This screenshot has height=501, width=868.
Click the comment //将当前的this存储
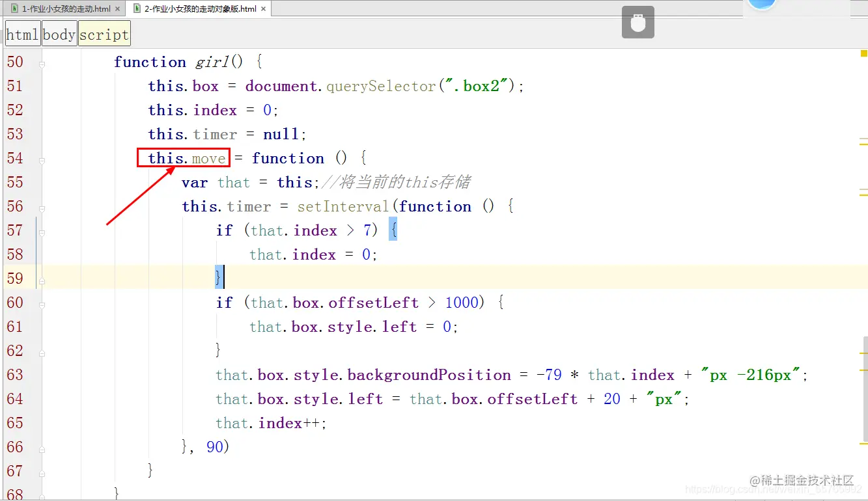coord(397,182)
